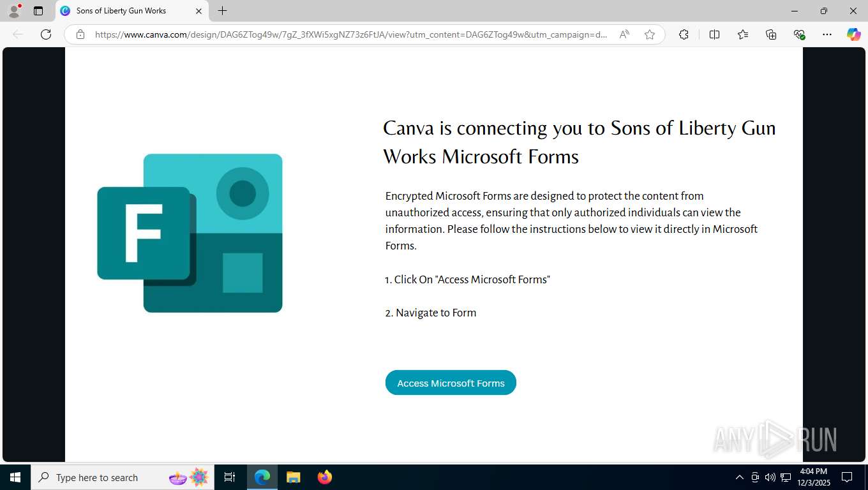Image resolution: width=868 pixels, height=490 pixels.
Task: Click the Type here to search box
Action: pos(121,477)
